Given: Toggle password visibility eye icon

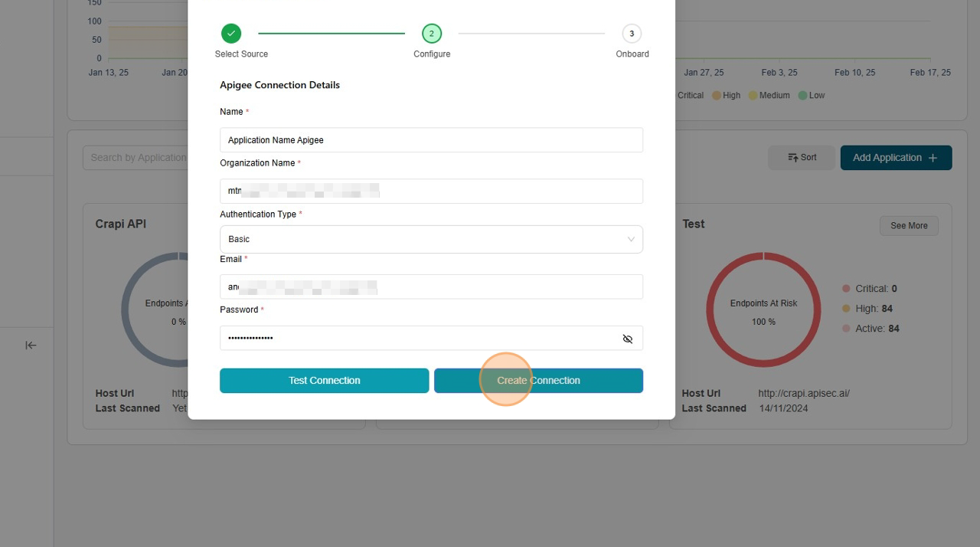Looking at the screenshot, I should click(x=627, y=339).
